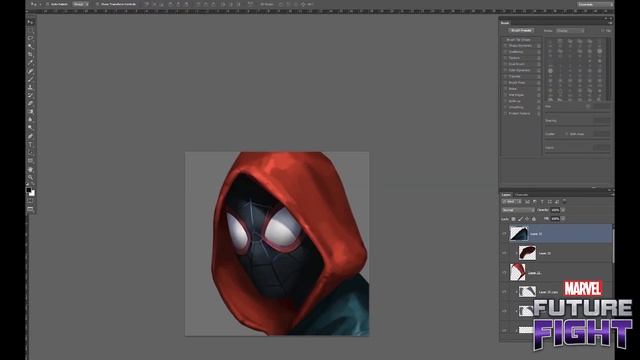Viewport: 640px width, 360px height.
Task: Toggle Quick Mask mode in toolbox
Action: click(x=31, y=201)
